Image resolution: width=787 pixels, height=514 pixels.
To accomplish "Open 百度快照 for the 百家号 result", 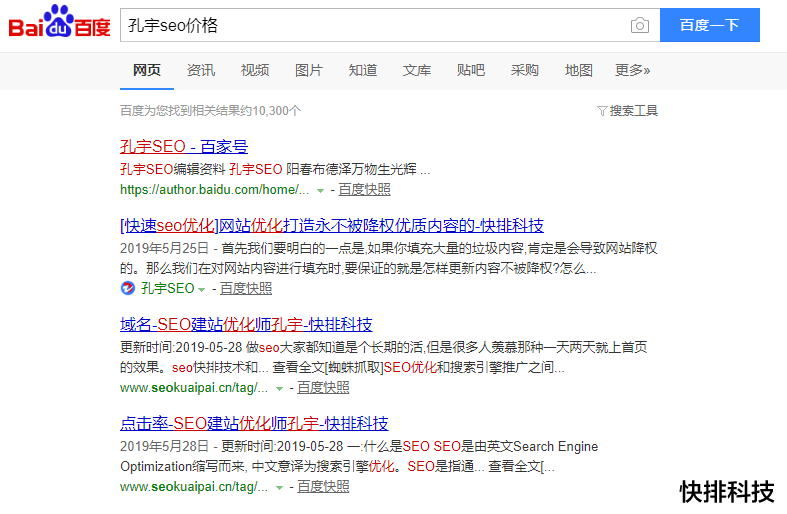I will [x=364, y=190].
